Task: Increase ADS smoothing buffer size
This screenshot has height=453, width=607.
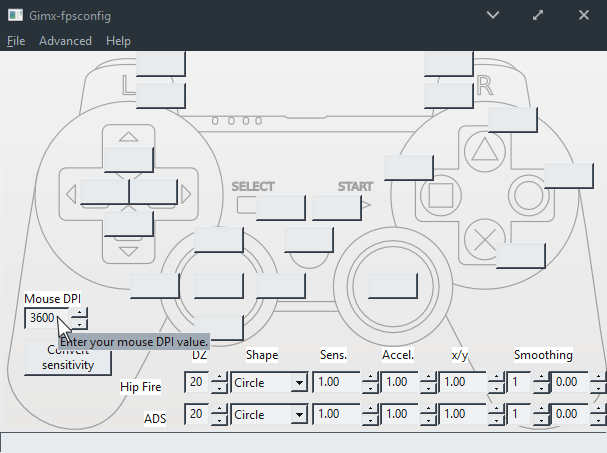Action: [541, 409]
